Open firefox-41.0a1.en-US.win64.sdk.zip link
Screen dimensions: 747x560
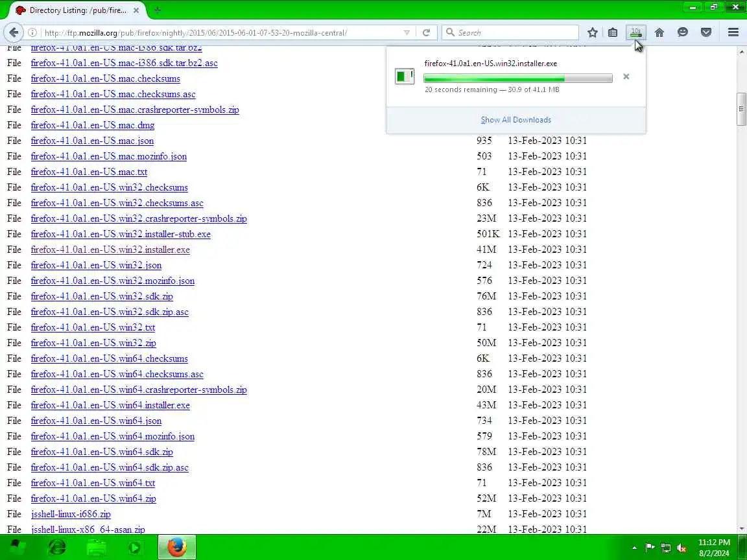click(x=102, y=451)
